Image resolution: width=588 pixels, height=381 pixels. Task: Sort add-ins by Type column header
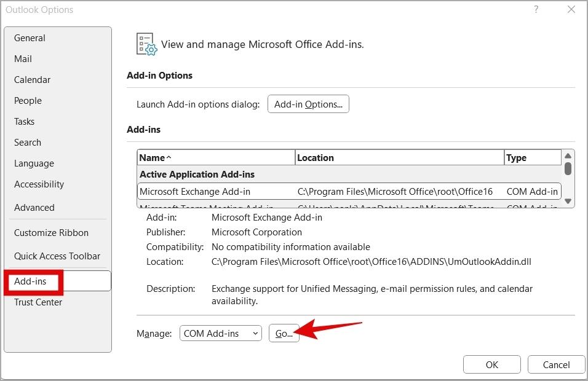click(533, 158)
